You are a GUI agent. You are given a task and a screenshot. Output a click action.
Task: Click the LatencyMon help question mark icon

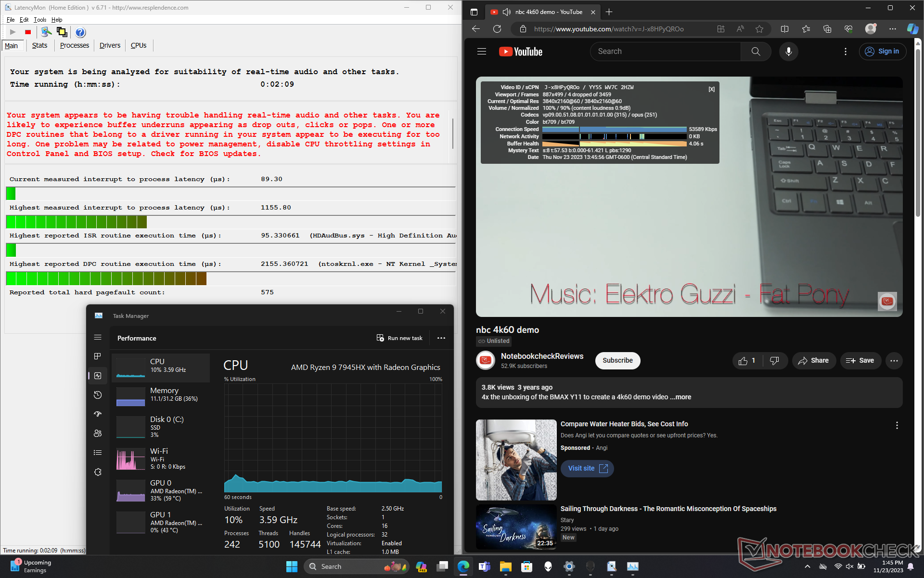point(80,32)
